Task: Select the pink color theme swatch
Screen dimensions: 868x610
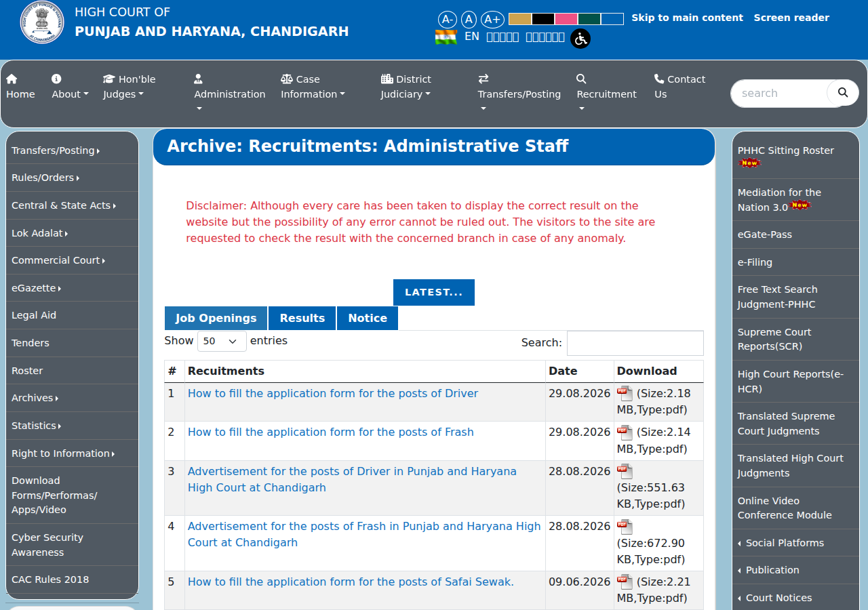Action: pyautogui.click(x=566, y=19)
